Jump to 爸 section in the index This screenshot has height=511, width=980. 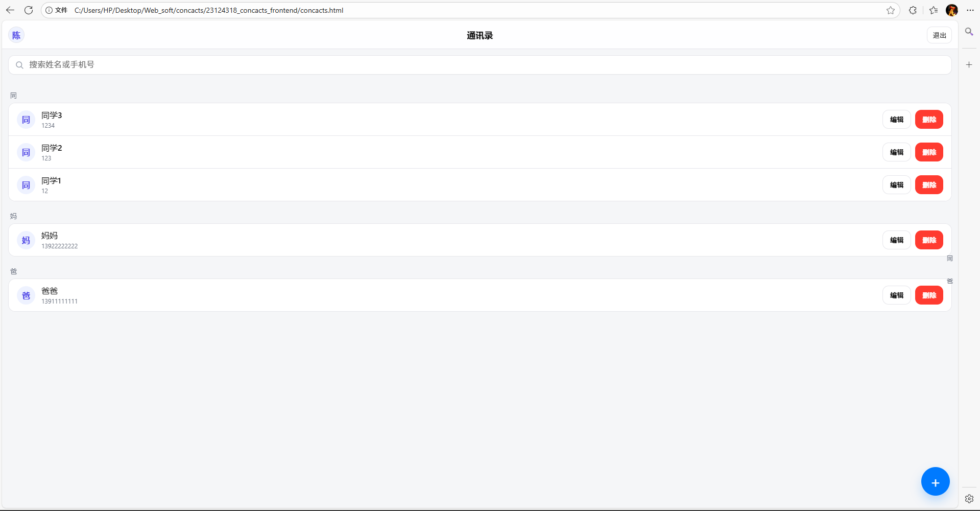tap(949, 281)
